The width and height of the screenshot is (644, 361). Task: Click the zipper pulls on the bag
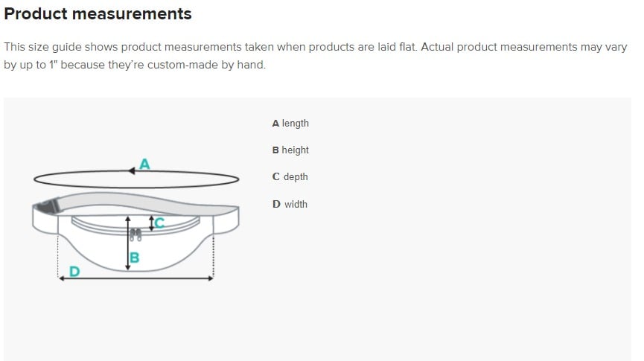click(135, 235)
